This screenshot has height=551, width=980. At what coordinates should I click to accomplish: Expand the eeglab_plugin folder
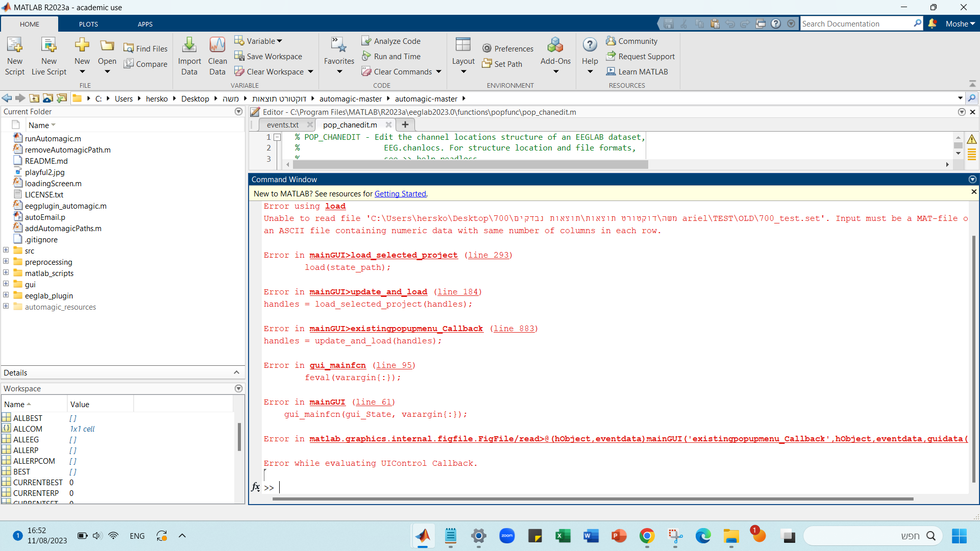(6, 295)
